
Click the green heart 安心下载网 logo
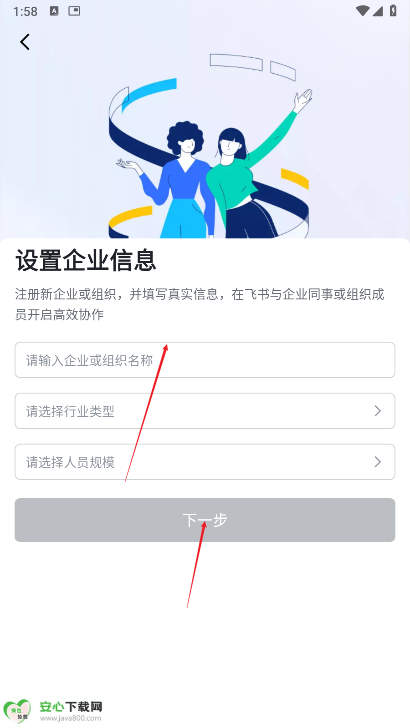17,712
